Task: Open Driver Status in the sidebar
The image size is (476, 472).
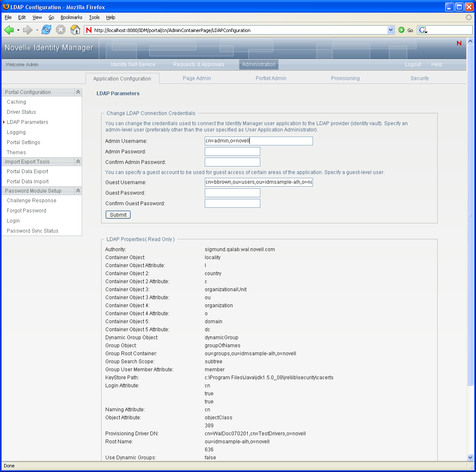Action: 21,112
